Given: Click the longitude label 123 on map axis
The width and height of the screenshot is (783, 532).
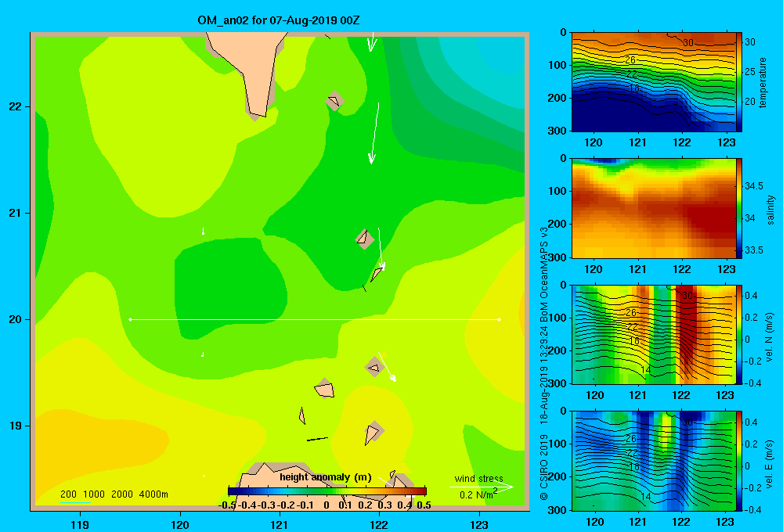Looking at the screenshot, I should pyautogui.click(x=479, y=524).
